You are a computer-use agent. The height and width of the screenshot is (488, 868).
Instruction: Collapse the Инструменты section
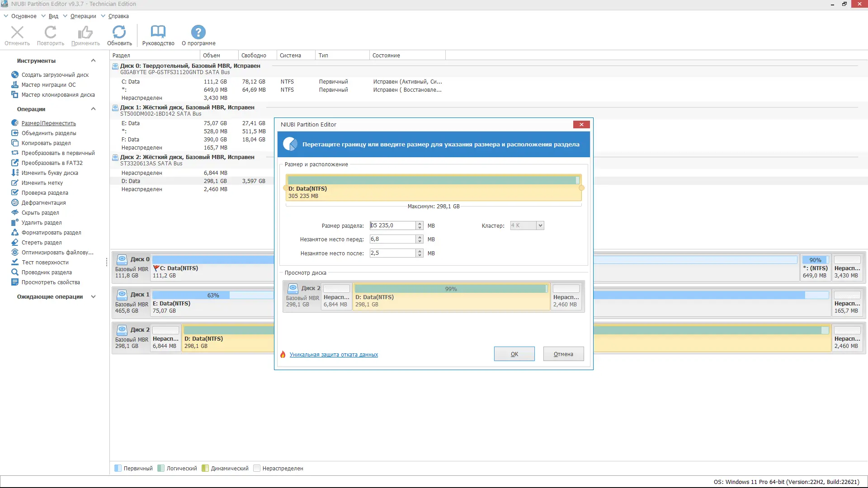(x=93, y=61)
